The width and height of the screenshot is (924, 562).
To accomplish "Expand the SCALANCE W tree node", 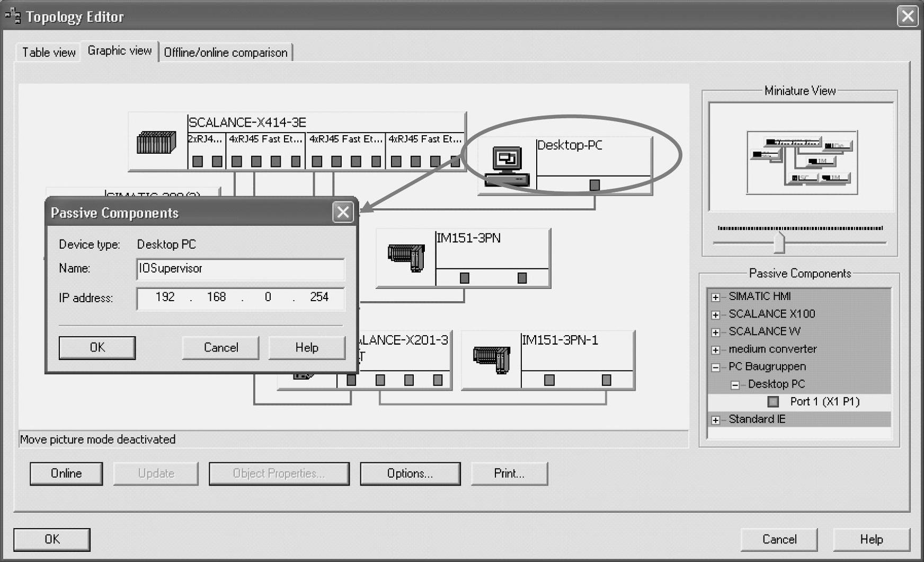I will (716, 332).
